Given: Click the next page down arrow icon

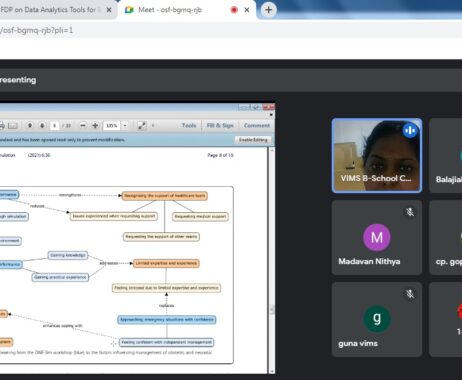Looking at the screenshot, I should [42, 125].
